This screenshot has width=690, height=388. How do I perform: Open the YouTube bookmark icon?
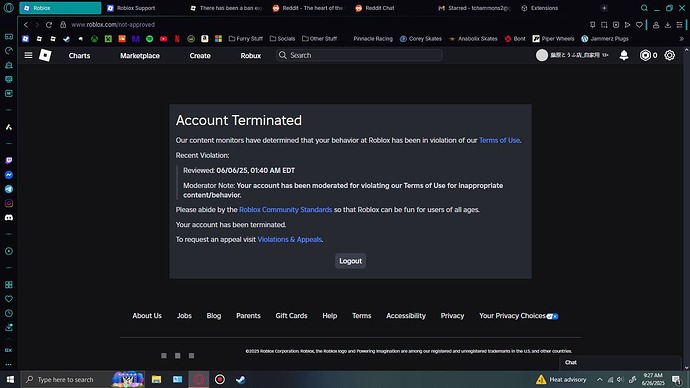tap(163, 39)
